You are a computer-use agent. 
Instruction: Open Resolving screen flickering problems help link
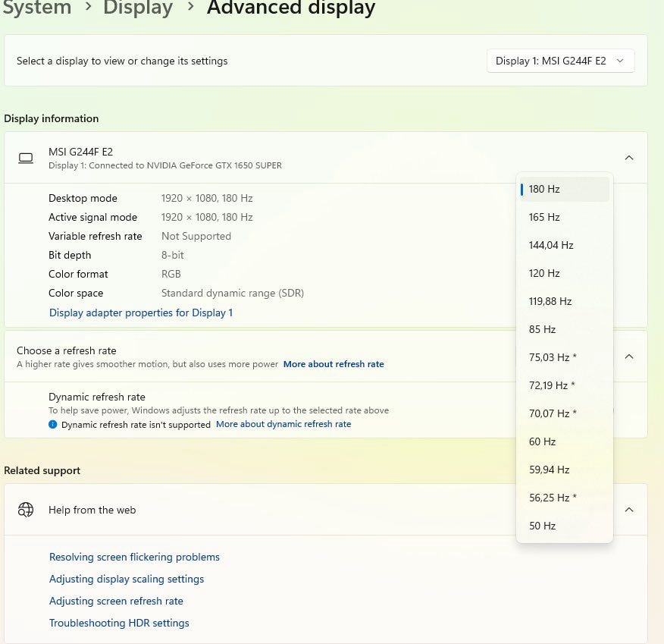pos(134,557)
